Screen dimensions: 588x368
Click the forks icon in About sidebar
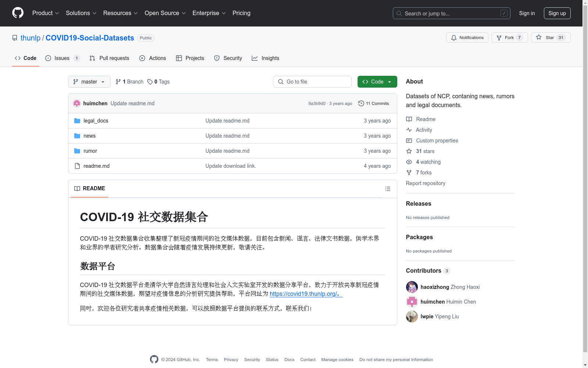(409, 173)
